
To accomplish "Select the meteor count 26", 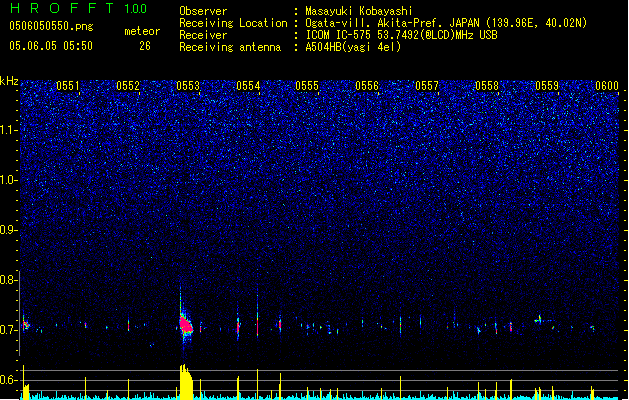I will click(145, 46).
